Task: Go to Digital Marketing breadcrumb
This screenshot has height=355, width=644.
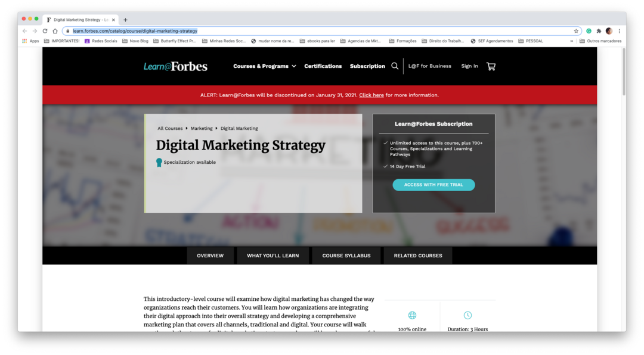Action: point(239,129)
